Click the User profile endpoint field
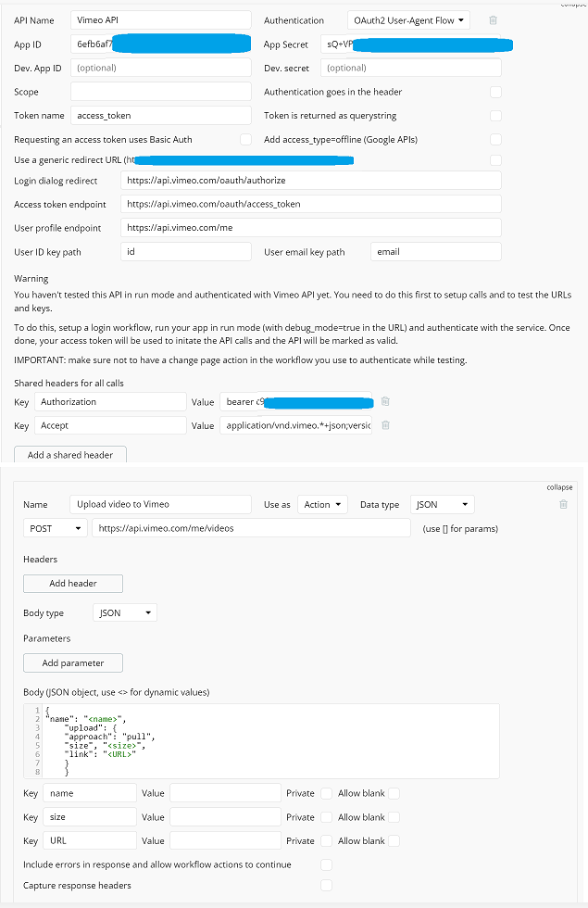Screen dimensions: 588x908 311,228
